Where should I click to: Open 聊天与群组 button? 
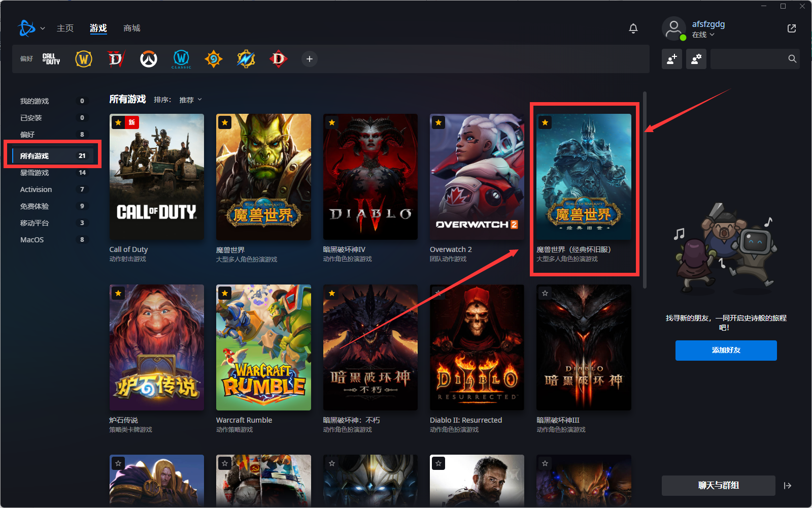point(719,486)
